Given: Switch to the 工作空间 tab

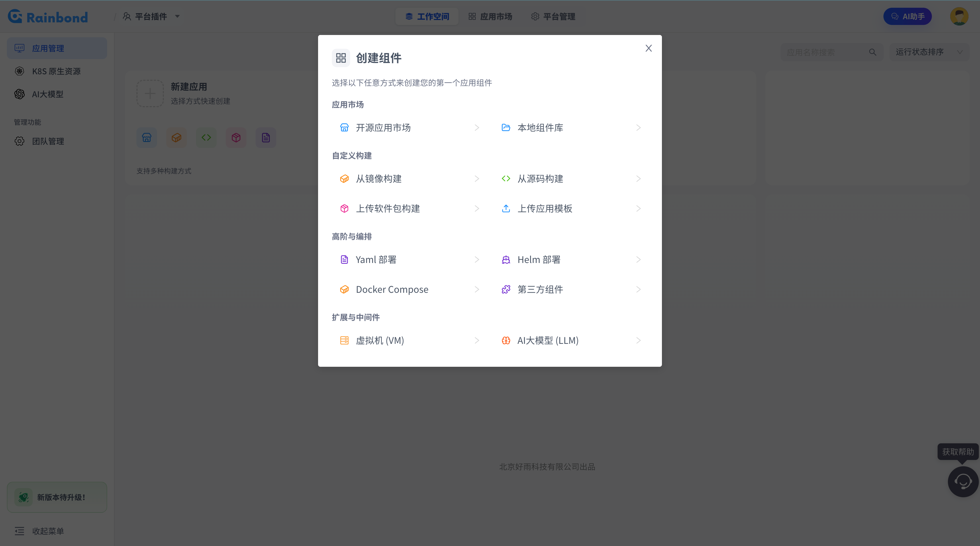Looking at the screenshot, I should pos(427,16).
